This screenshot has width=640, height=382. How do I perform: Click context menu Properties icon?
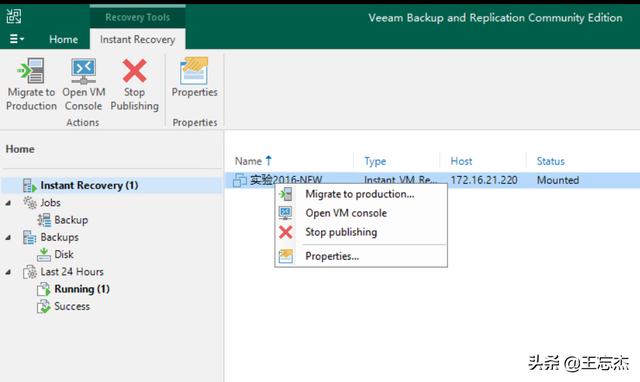(285, 256)
